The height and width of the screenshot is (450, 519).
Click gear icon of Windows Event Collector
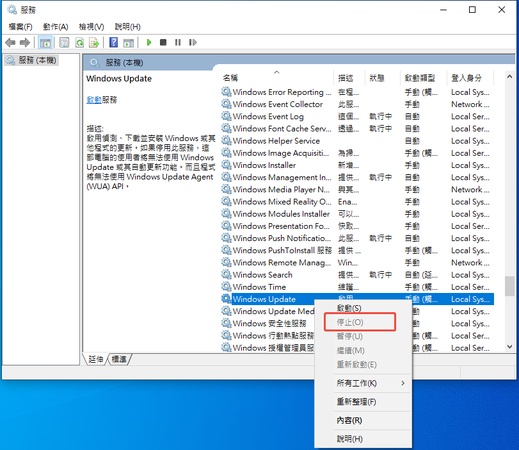(x=226, y=104)
